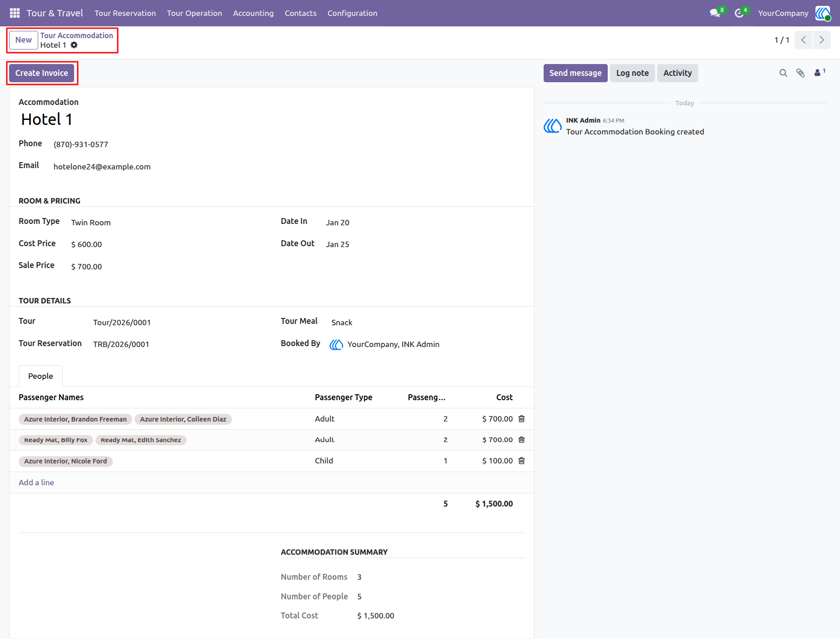Open the gear actions menu beside Hotel 1
The width and height of the screenshot is (840, 640).
pos(74,45)
